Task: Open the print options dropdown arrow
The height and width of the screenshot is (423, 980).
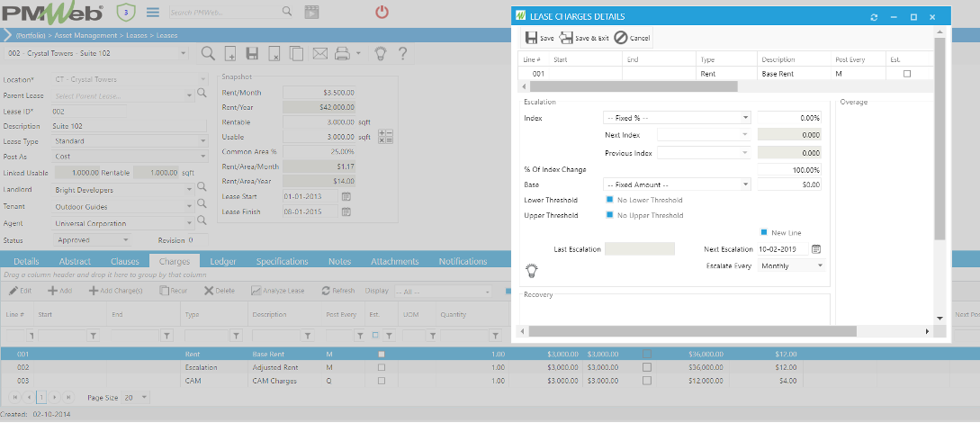Action: [359, 54]
